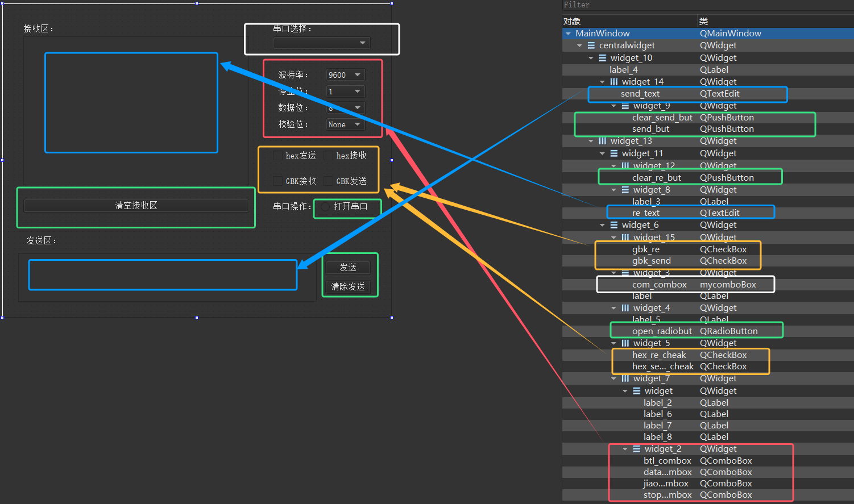This screenshot has width=854, height=504.
Task: Open the 校验位 None dropdown
Action: (x=345, y=124)
